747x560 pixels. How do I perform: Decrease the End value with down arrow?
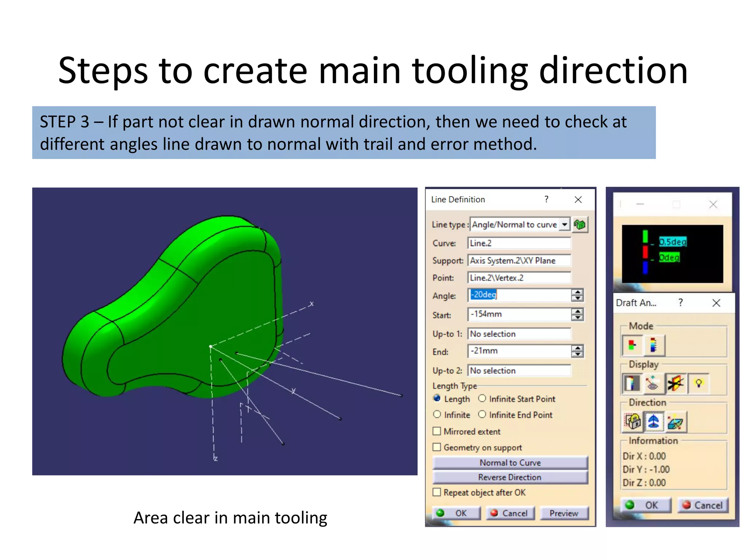point(577,354)
